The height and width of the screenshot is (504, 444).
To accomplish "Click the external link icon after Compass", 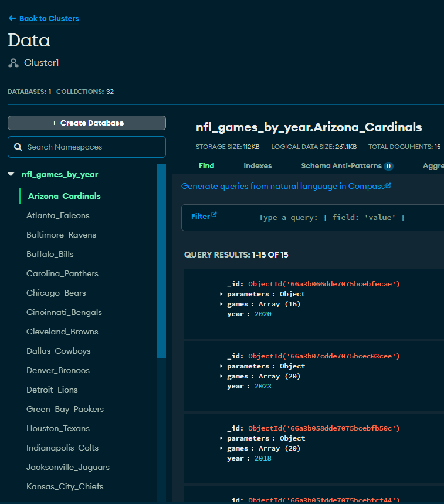I will tap(388, 185).
